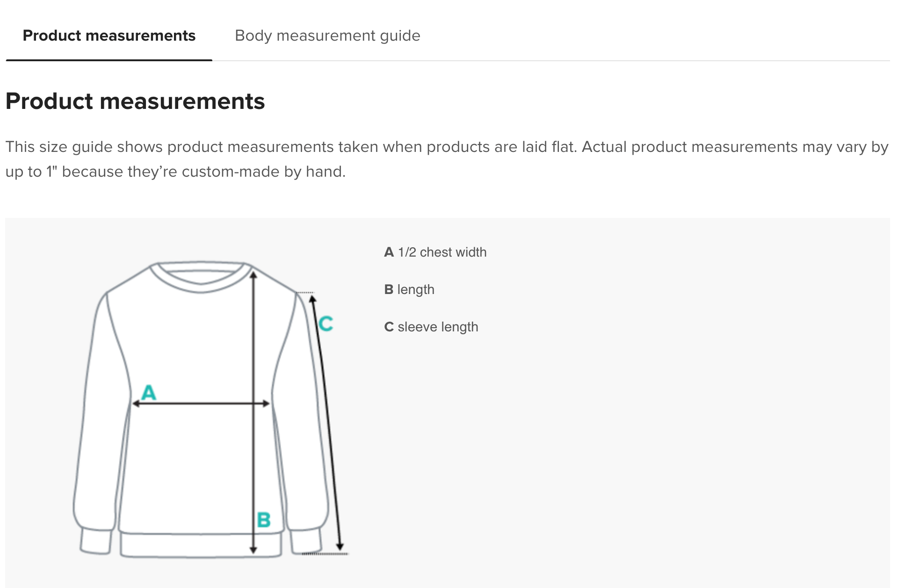This screenshot has height=588, width=898.
Task: Click the right sleeve cuff of sweatshirt
Action: pos(306,541)
